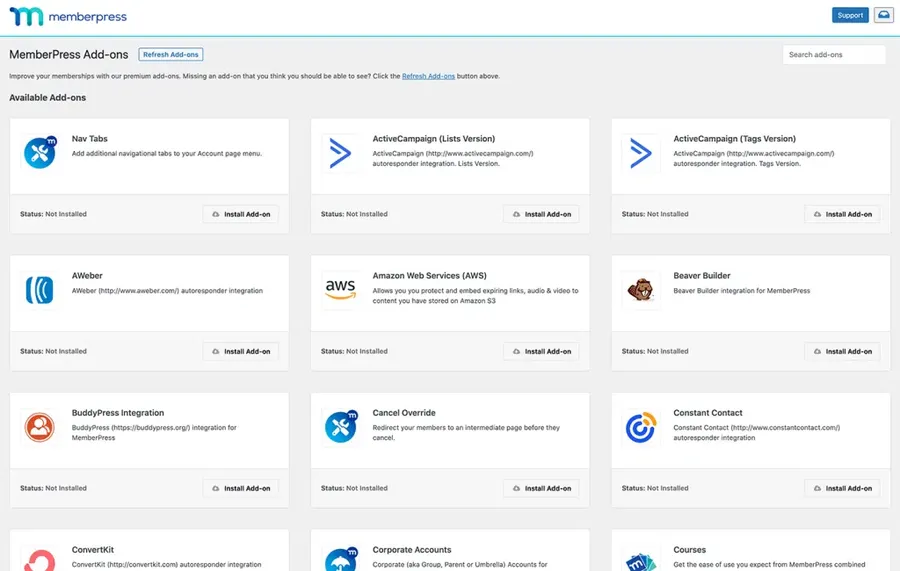This screenshot has width=900, height=571.
Task: Click the Beaver Builder beaver icon
Action: (x=641, y=290)
